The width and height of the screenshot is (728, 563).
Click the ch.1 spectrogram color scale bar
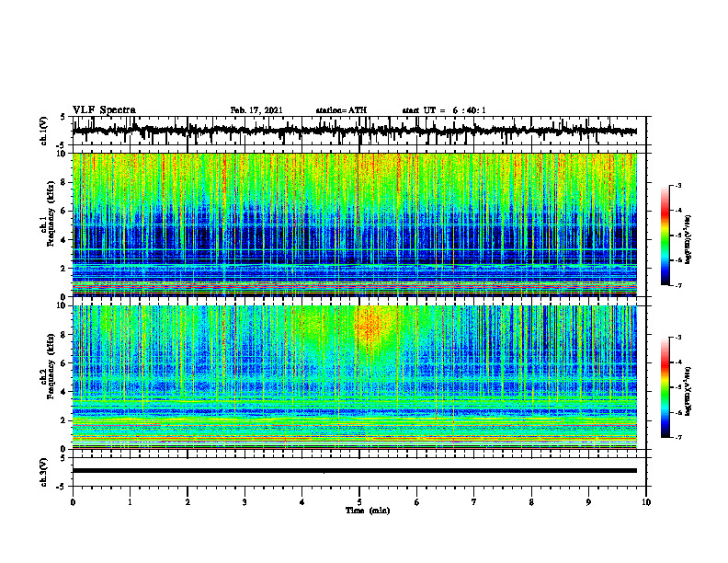[665, 236]
